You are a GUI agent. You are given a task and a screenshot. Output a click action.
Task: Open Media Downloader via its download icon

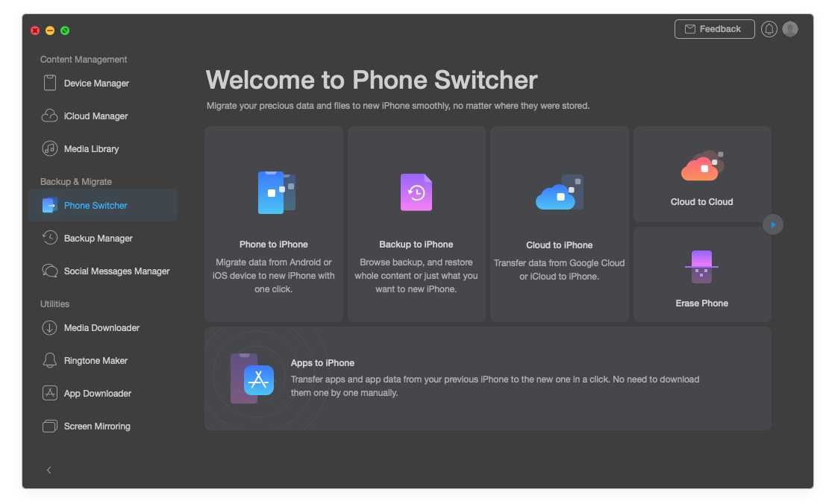point(50,328)
